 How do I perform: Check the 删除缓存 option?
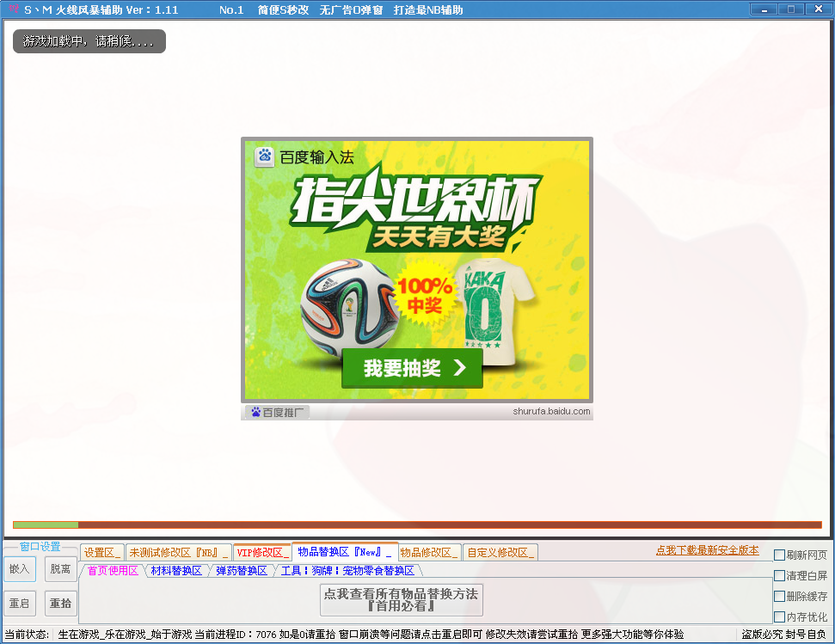pyautogui.click(x=779, y=597)
